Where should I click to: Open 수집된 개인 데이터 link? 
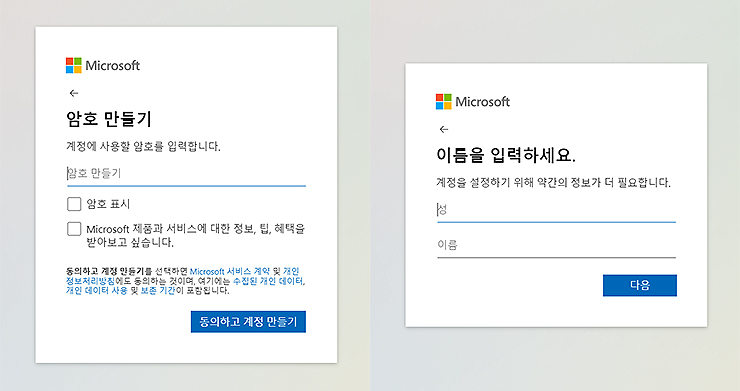pyautogui.click(x=268, y=280)
